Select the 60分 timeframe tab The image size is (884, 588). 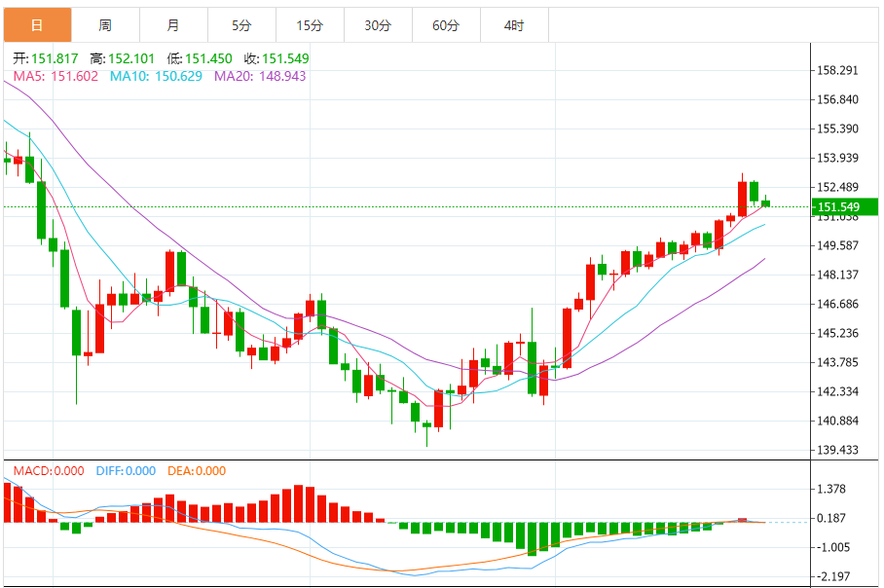point(447,24)
